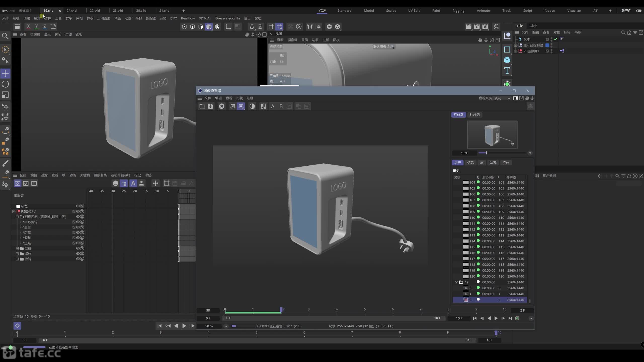Switch to 柱状图 tab
Screen dimensions: 644x362
[475, 115]
